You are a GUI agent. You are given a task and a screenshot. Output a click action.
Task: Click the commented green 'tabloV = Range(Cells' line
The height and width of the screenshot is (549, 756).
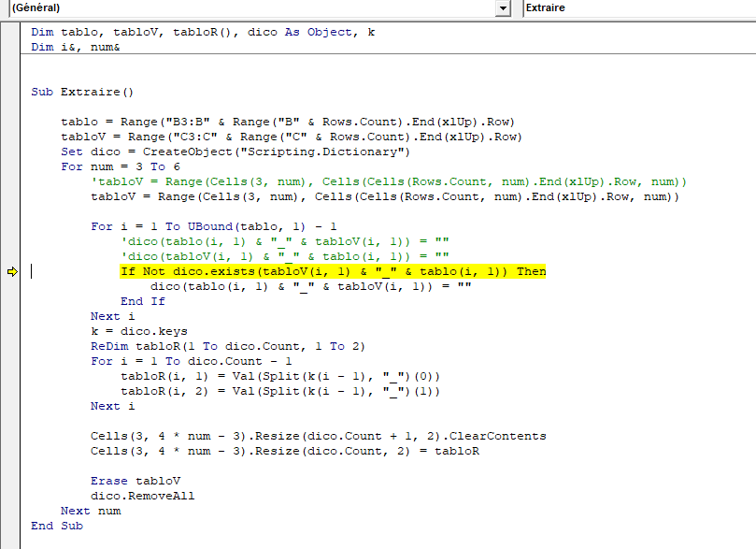[389, 181]
